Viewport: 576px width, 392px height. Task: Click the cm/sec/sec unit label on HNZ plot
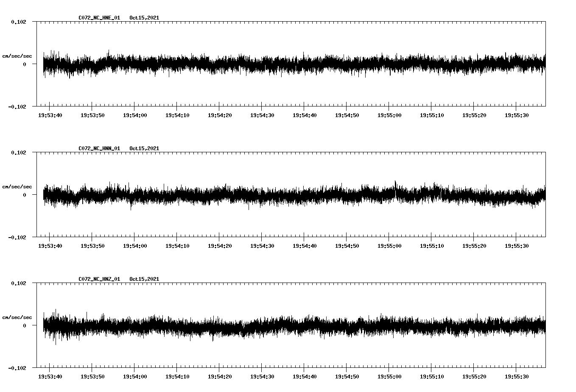(17, 317)
